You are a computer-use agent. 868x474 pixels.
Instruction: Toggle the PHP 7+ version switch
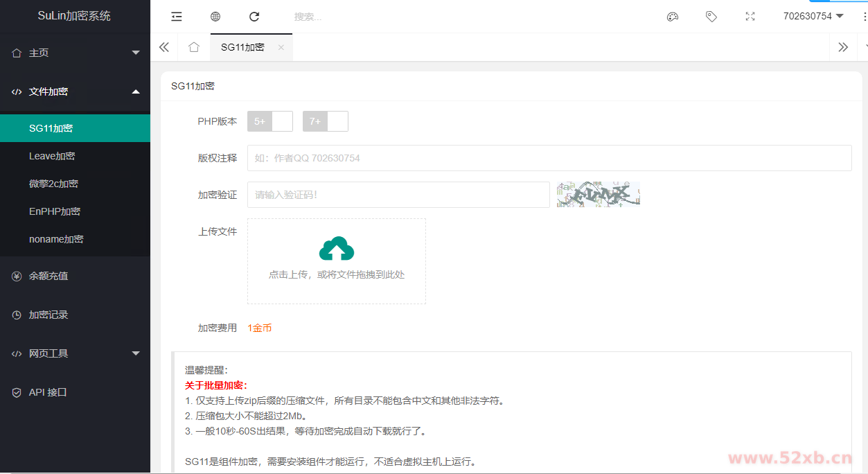tap(326, 121)
